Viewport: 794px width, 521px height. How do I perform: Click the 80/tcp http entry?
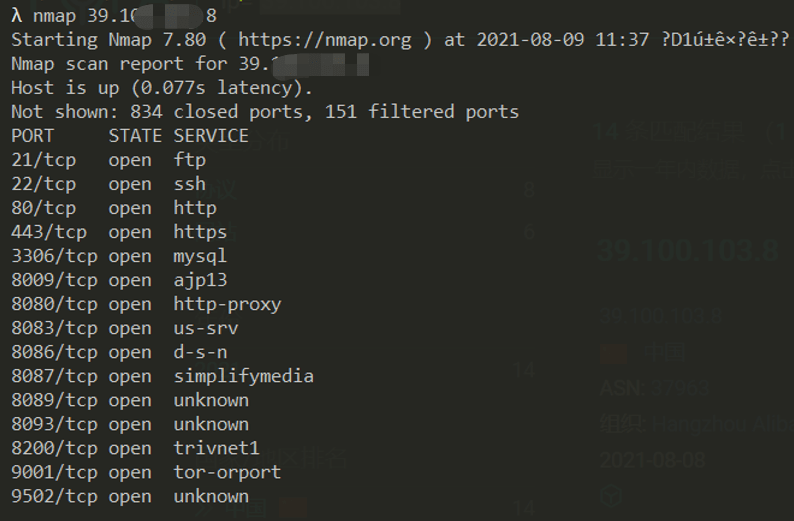tap(114, 208)
